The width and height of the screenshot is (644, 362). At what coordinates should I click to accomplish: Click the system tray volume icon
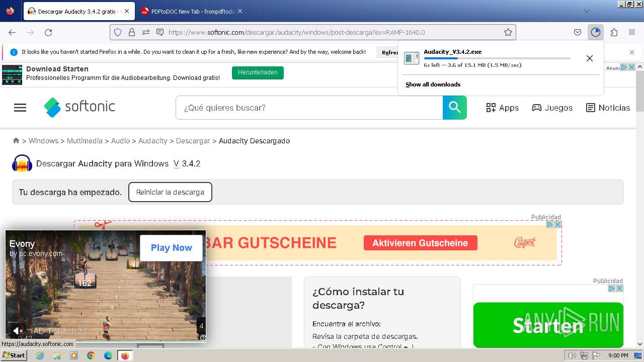click(572, 355)
